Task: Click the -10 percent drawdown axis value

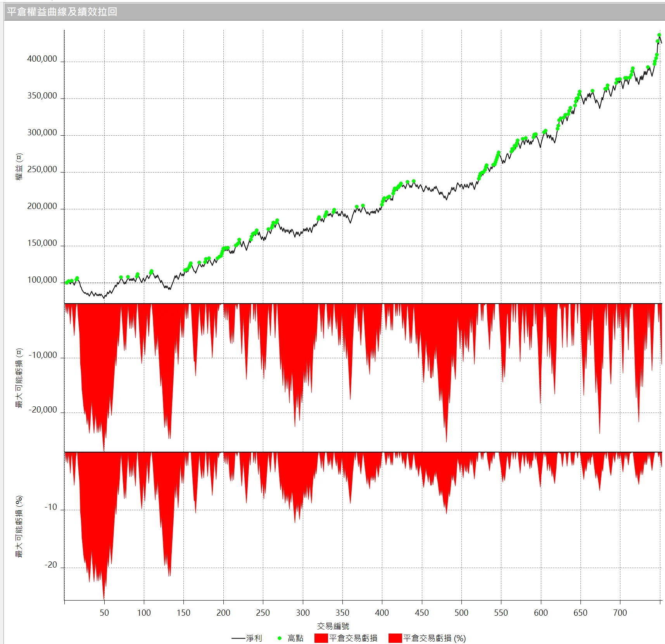Action: pos(51,507)
